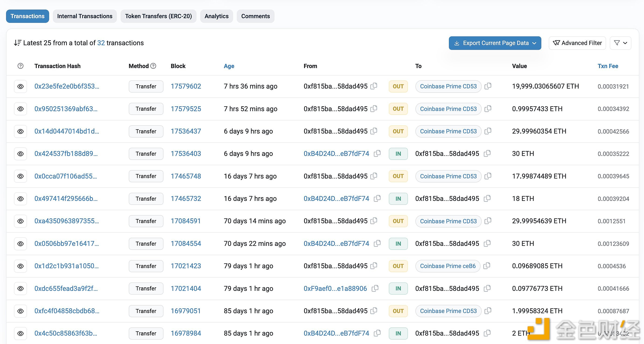
Task: Toggle visibility eye on ninth transaction
Action: [x=20, y=265]
